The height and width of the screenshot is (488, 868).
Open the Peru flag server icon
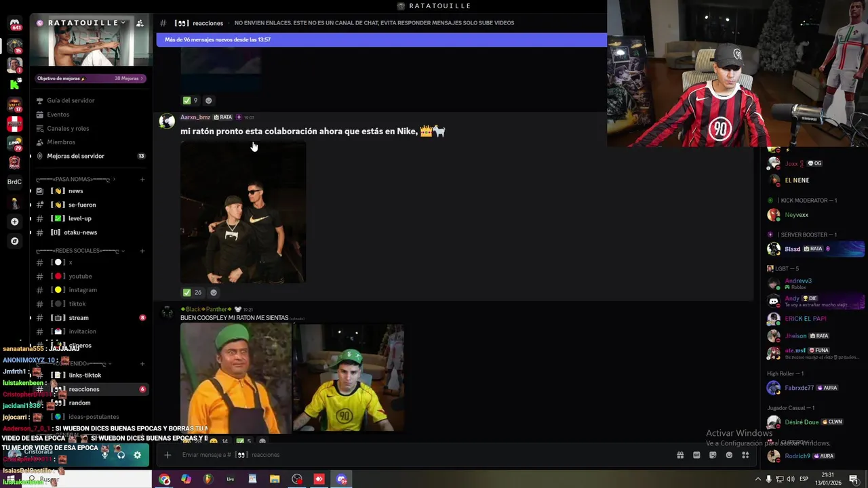[14, 124]
